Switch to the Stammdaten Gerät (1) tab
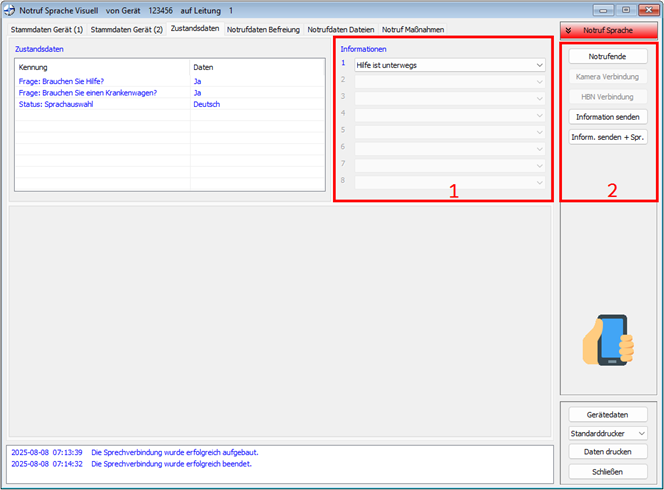This screenshot has width=664, height=490. click(47, 30)
